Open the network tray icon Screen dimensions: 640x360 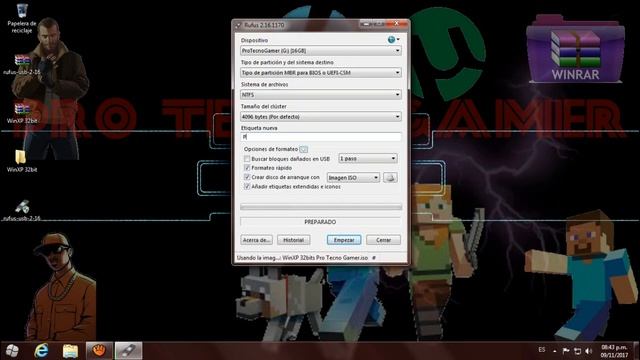[x=577, y=351]
